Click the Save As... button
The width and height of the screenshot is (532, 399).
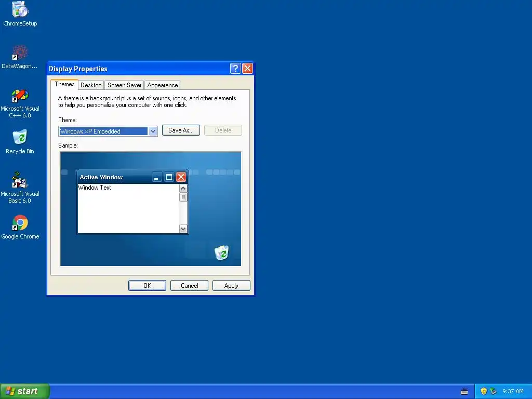pyautogui.click(x=181, y=130)
